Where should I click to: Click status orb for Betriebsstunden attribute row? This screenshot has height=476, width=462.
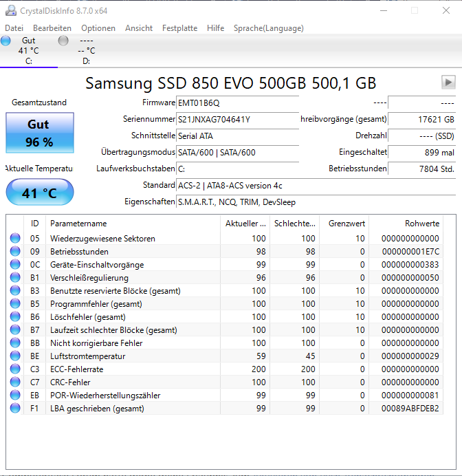tap(15, 251)
